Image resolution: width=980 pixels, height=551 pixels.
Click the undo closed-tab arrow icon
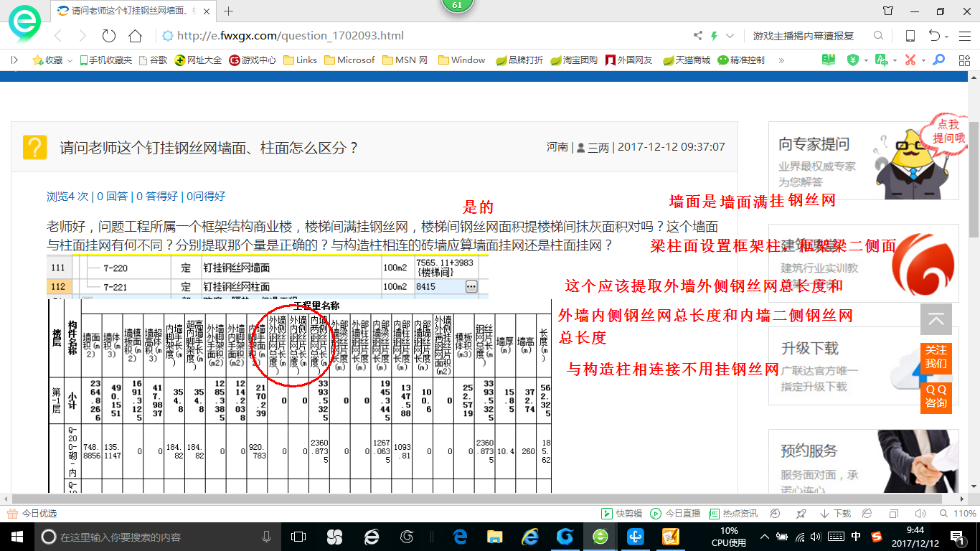[x=934, y=36]
